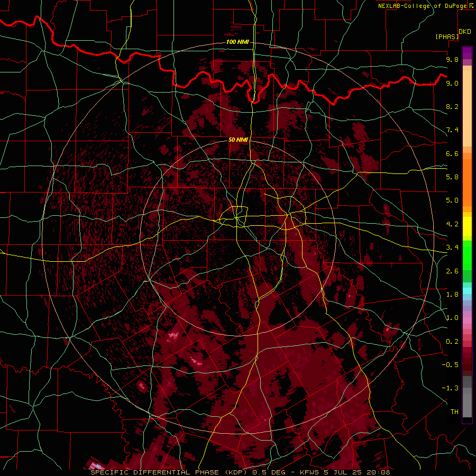Click the purple top segment of the color bar
The image size is (476, 476).
[467, 53]
